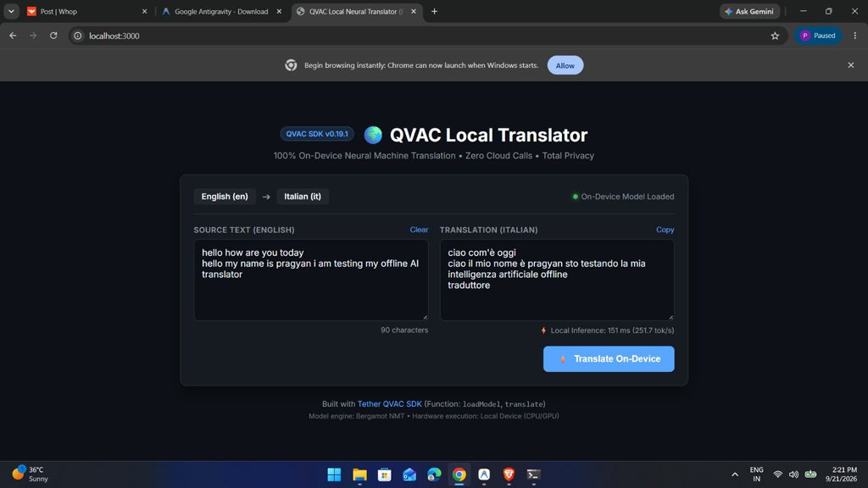Screen dimensions: 868x488
Task: Allow Chrome to launch when Windows starts
Action: (565, 65)
